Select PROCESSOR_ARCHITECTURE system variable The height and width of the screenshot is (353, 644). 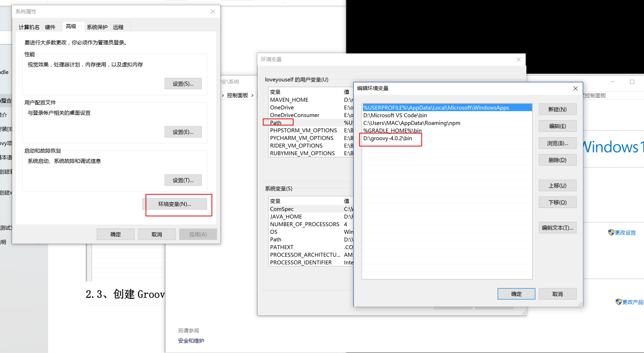[311, 255]
